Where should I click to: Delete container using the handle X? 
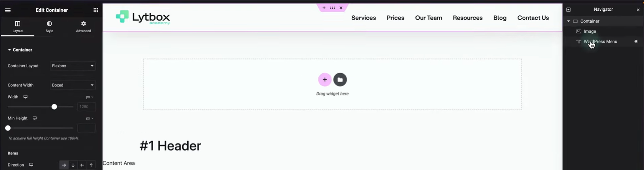point(341,8)
